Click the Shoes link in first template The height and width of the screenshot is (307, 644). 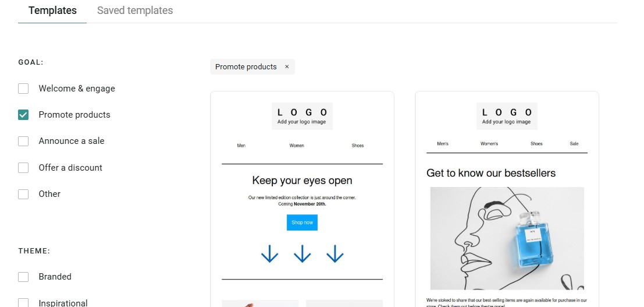coord(358,146)
